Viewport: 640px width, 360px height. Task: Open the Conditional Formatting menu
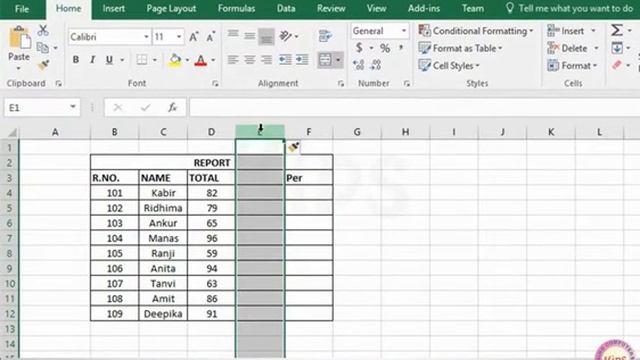coord(476,31)
